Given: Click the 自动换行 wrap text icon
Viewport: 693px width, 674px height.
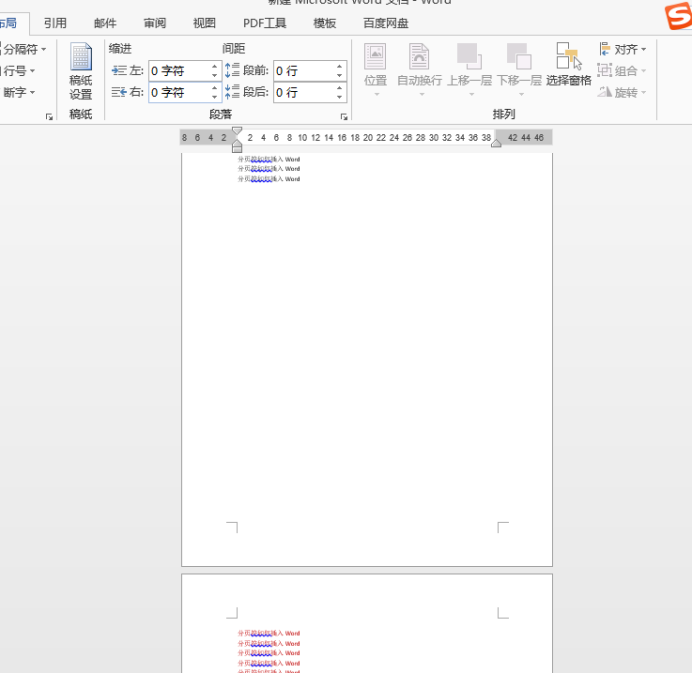Looking at the screenshot, I should (419, 57).
